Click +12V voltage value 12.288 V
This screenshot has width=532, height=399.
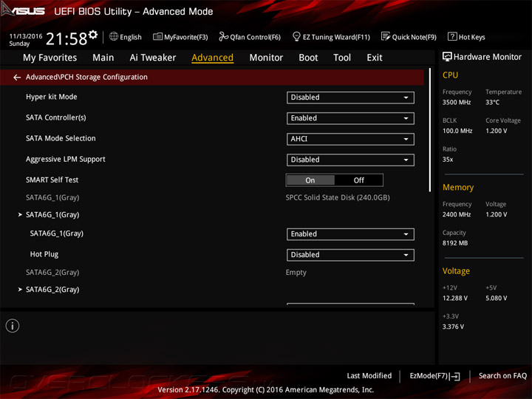454,298
